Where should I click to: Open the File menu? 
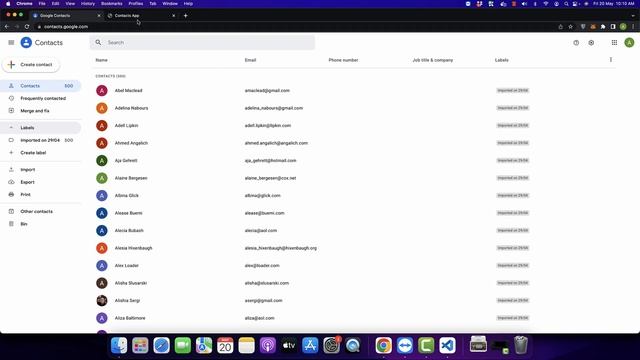(x=42, y=3)
